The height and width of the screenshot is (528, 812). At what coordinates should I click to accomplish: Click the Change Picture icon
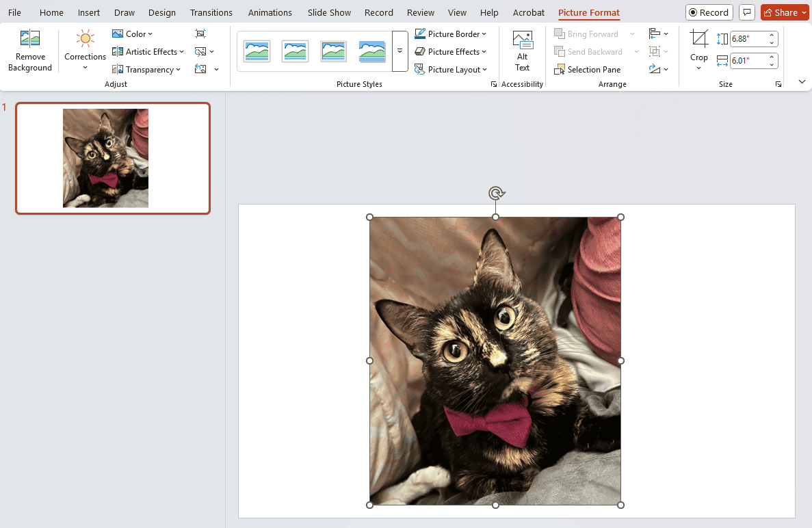200,51
